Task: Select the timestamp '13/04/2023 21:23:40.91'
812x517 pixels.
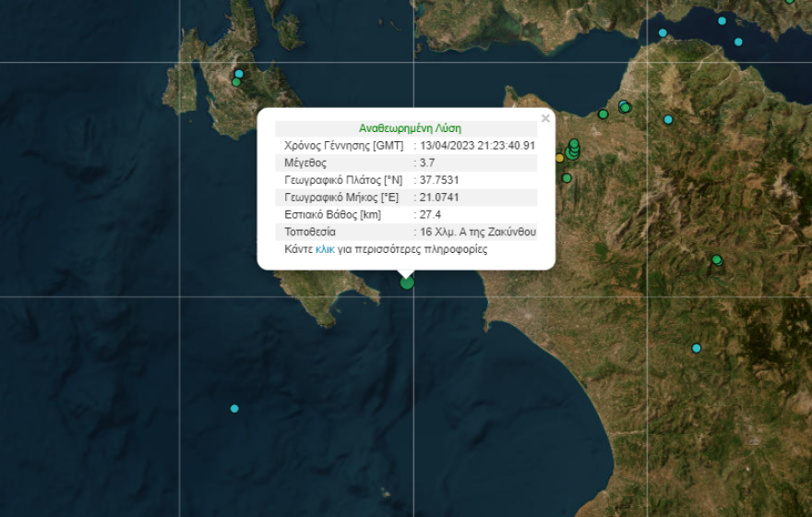Action: 477,146
